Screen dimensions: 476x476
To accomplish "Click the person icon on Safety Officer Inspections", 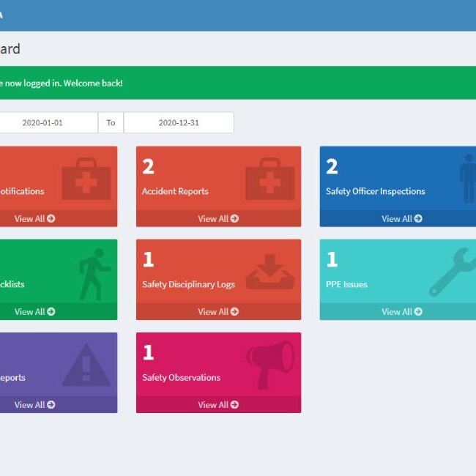I will tap(467, 179).
